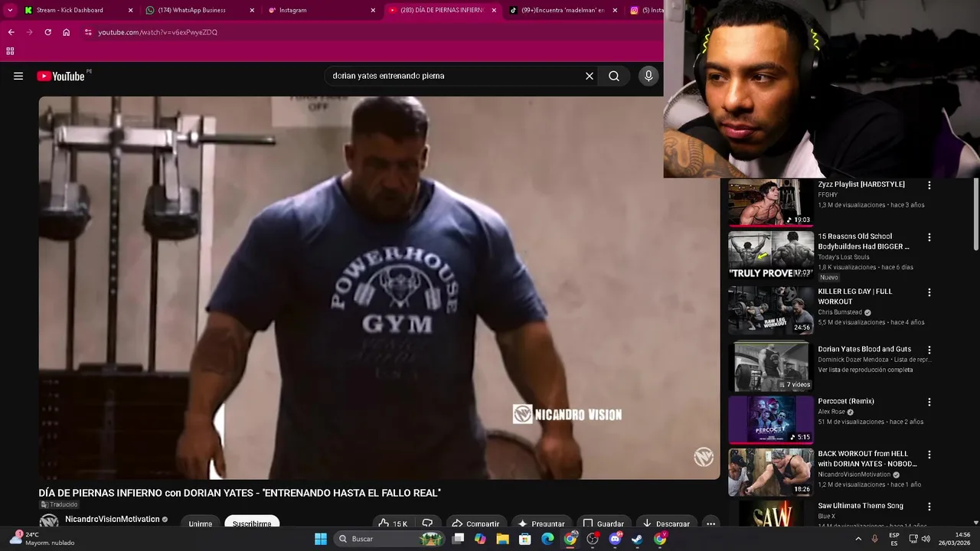Open options for Dorian Yates Blood and Guts

coord(929,350)
